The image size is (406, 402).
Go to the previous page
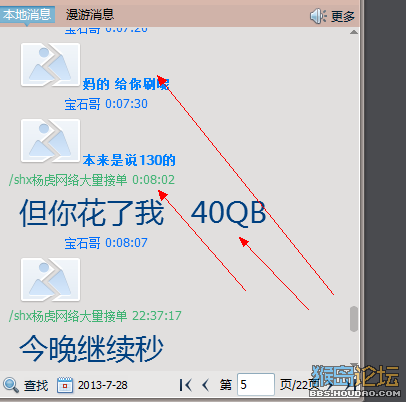pos(206,385)
